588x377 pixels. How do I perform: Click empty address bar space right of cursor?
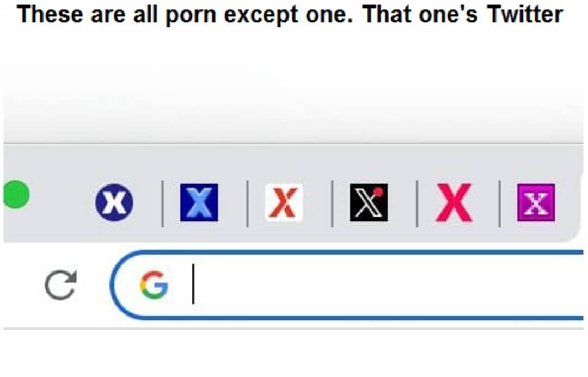tap(386, 285)
